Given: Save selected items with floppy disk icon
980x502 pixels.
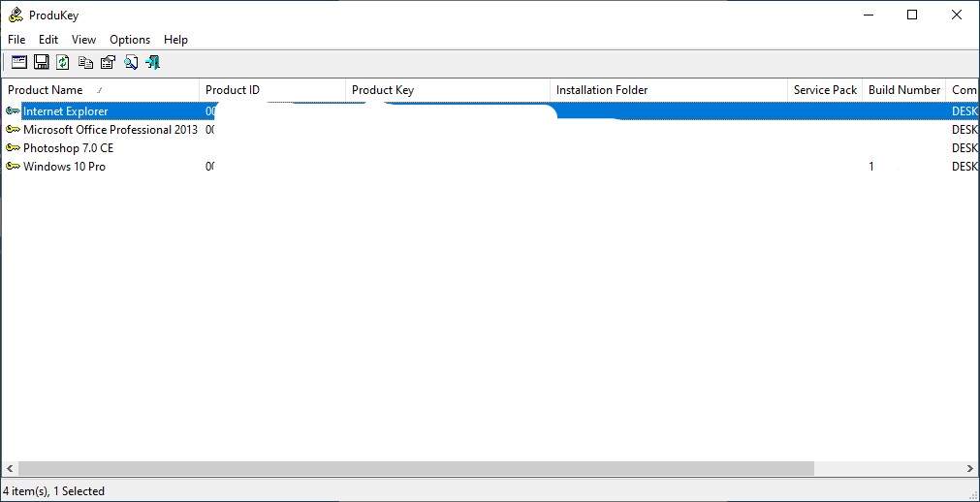Looking at the screenshot, I should point(42,62).
